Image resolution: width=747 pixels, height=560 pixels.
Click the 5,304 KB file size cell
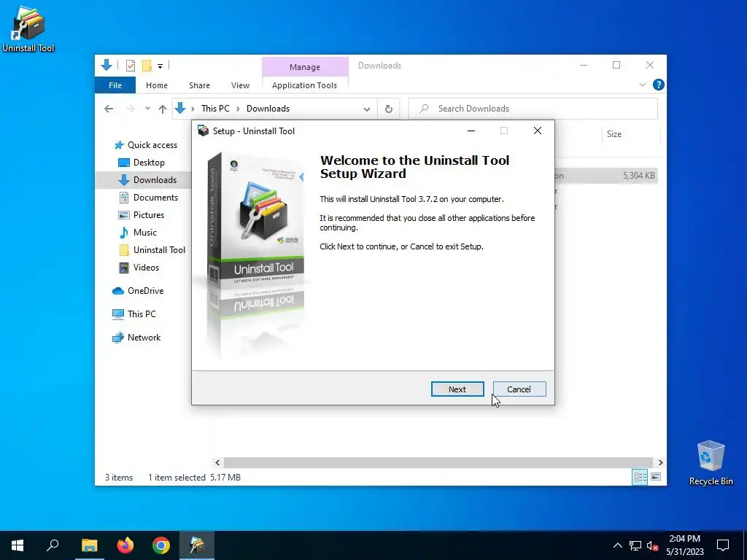(638, 176)
